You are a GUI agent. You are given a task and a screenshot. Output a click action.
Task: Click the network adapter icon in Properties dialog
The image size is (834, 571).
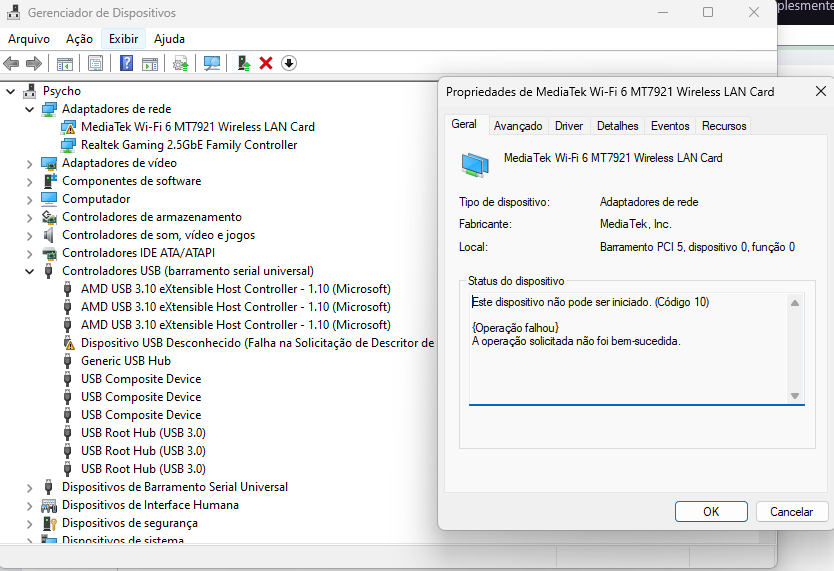[x=475, y=165]
